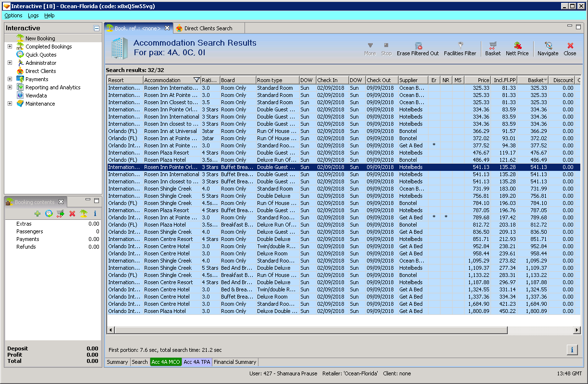Image resolution: width=588 pixels, height=384 pixels.
Task: Open the Logs menu
Action: 33,16
